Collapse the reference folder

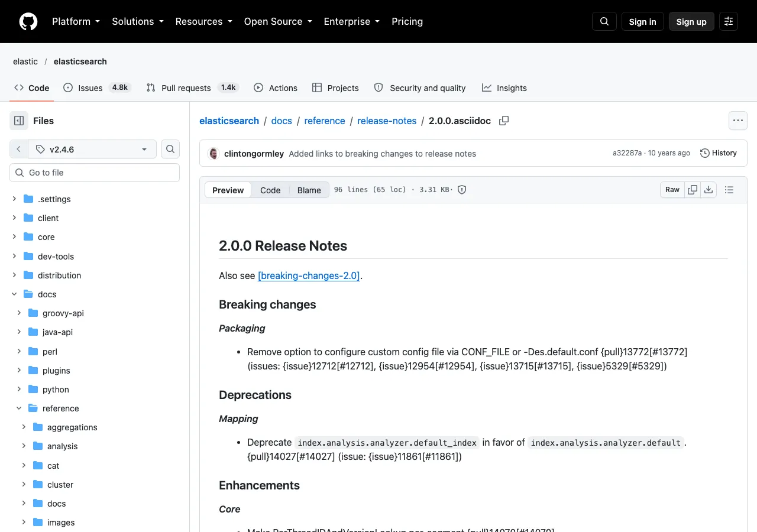[x=19, y=408]
